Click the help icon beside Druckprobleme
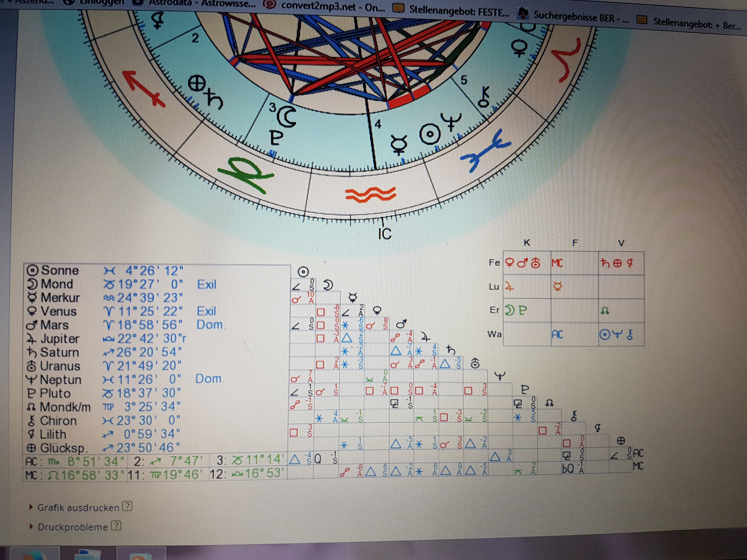The width and height of the screenshot is (747, 560). point(116,526)
